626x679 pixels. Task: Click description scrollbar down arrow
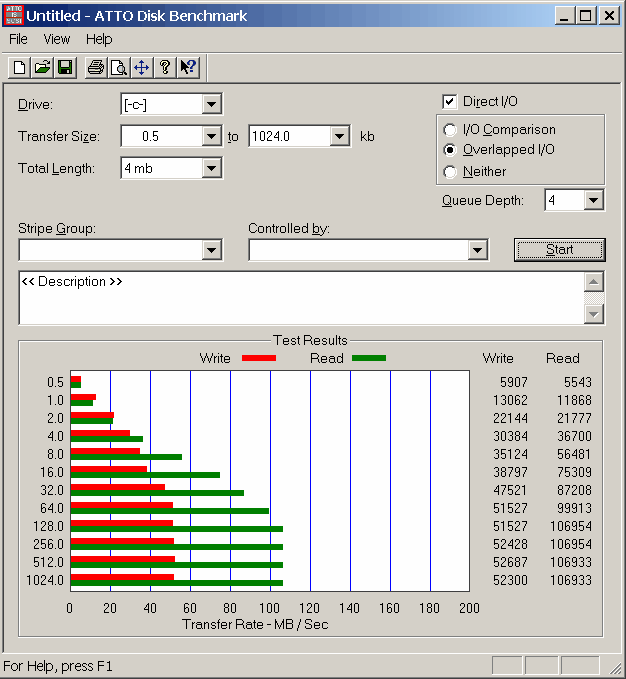(594, 314)
